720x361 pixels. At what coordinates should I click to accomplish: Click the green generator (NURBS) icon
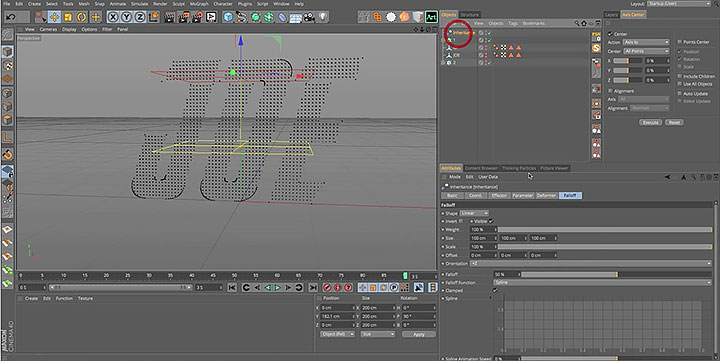point(255,17)
